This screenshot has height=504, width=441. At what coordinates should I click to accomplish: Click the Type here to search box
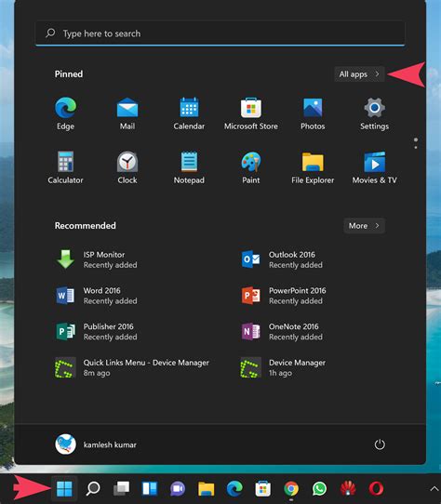click(x=220, y=33)
